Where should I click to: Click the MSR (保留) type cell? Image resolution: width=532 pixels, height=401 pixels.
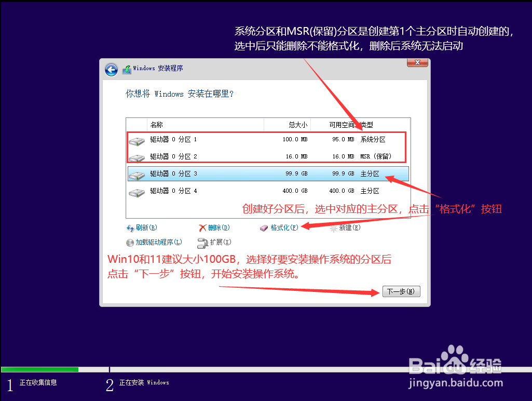click(x=376, y=156)
